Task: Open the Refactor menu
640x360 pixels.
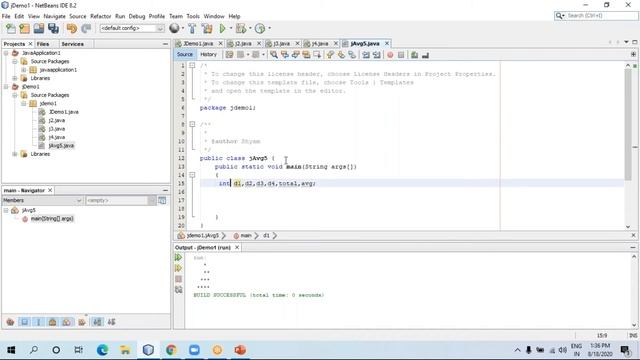Action: [100, 16]
